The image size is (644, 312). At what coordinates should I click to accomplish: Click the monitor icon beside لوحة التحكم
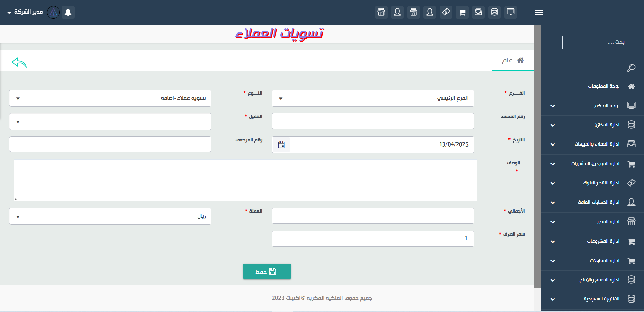coord(631,105)
